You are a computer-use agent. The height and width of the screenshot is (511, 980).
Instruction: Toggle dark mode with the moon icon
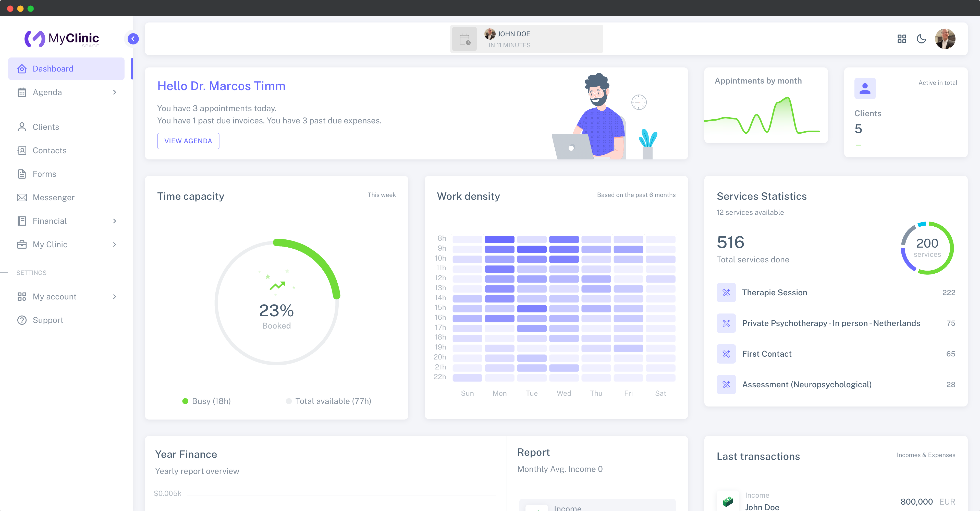point(921,39)
